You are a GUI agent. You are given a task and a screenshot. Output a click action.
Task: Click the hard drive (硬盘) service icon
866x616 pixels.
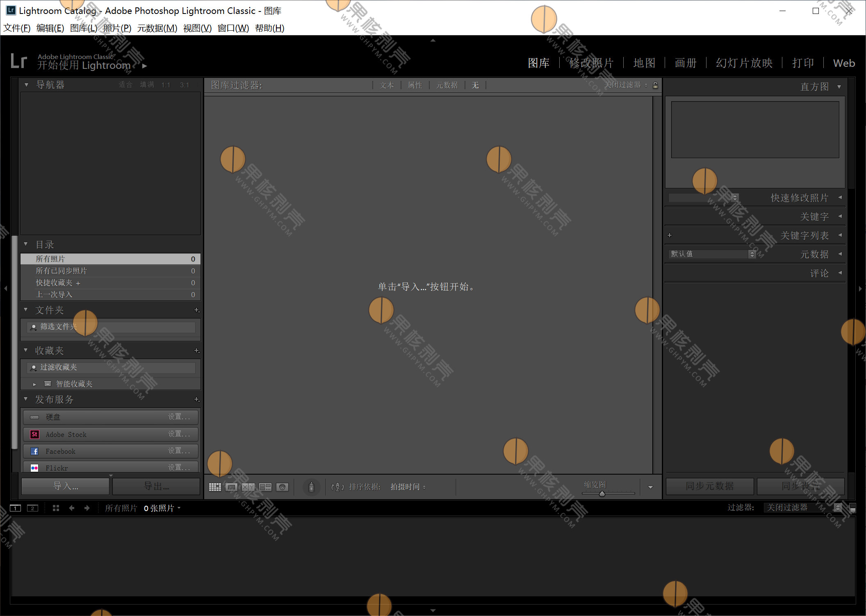click(35, 417)
